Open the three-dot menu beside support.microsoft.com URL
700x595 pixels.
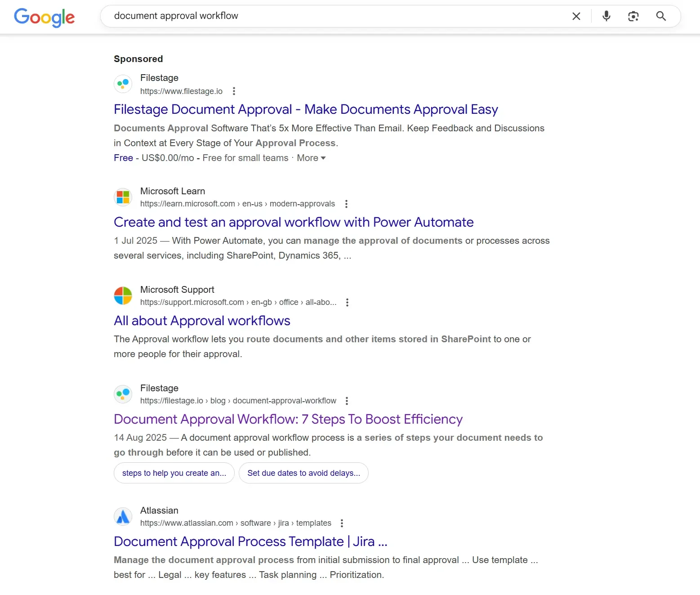(x=347, y=302)
